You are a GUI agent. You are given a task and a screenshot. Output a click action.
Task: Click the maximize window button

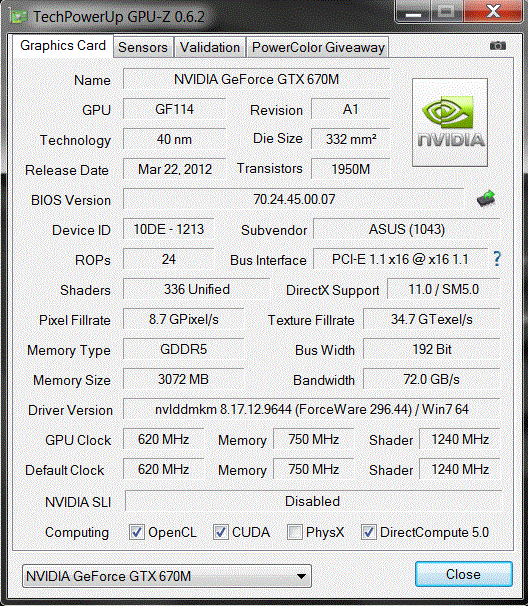(446, 11)
